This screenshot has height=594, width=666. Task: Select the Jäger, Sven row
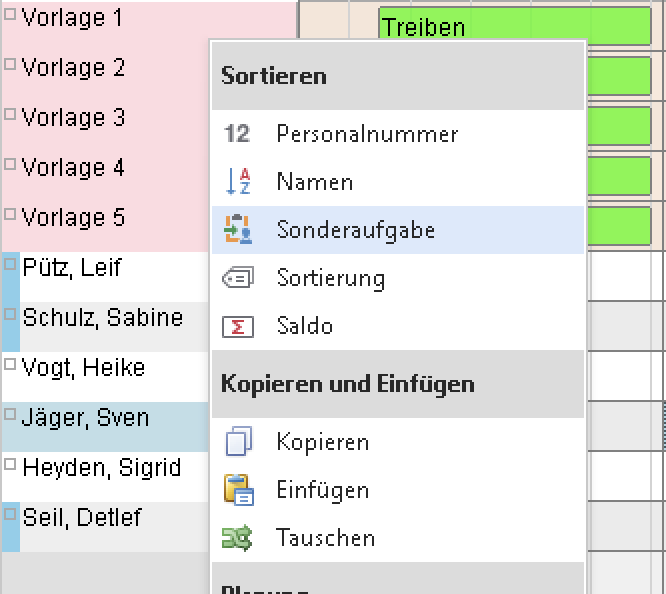coord(85,418)
